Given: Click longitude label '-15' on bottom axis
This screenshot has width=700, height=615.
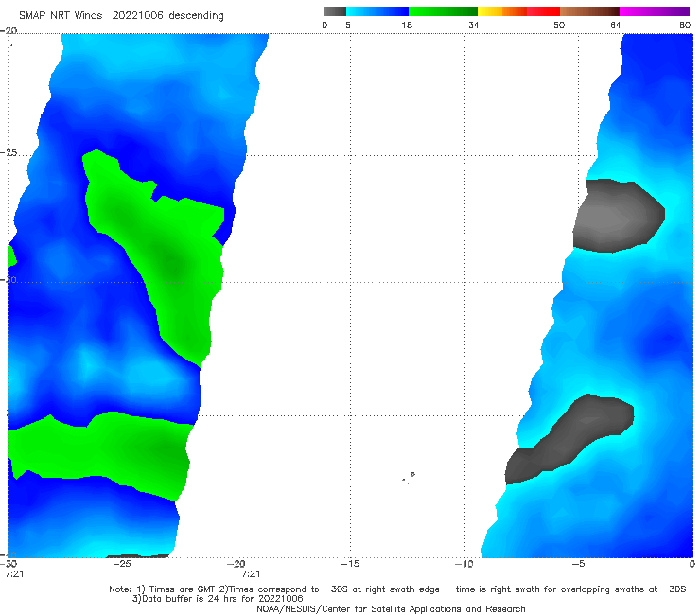Looking at the screenshot, I should 350,564.
